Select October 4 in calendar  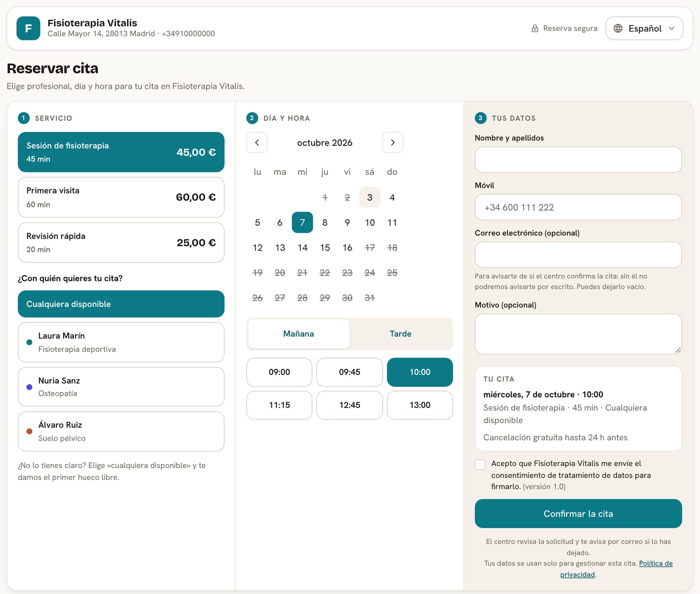[392, 197]
